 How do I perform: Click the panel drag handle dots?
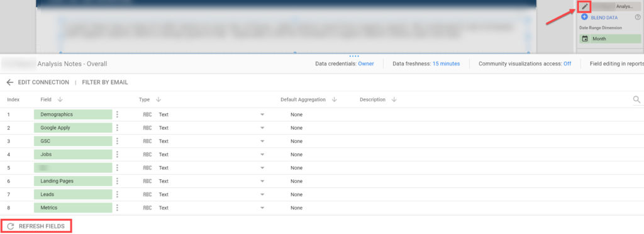(353, 56)
